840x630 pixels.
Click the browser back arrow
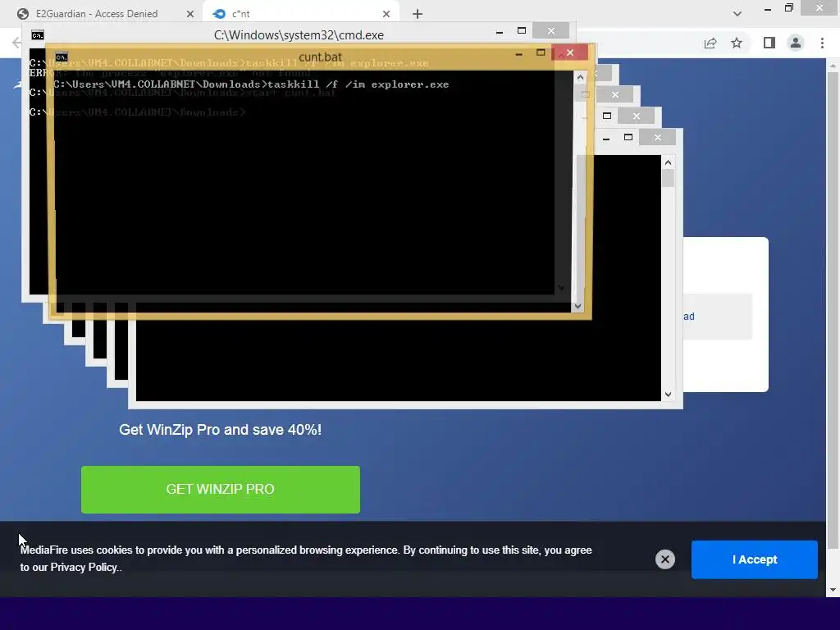[16, 43]
